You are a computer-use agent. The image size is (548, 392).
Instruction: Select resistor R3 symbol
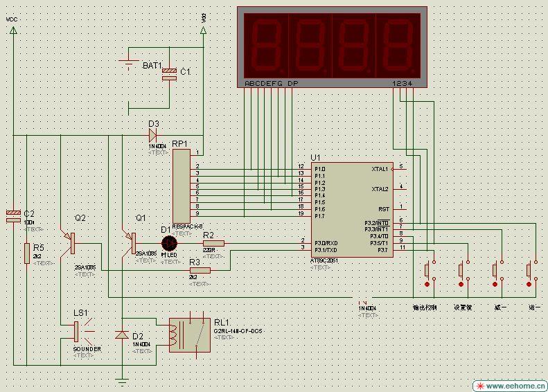[x=200, y=270]
